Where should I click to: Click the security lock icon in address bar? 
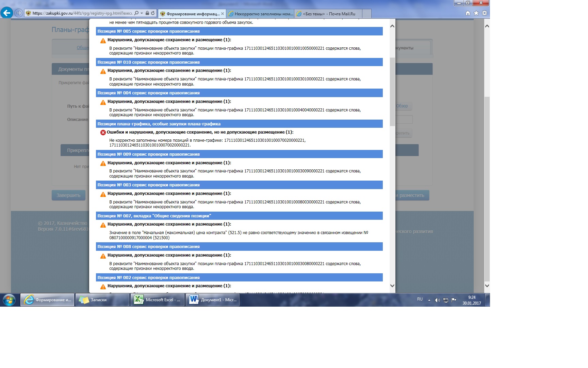click(x=147, y=13)
